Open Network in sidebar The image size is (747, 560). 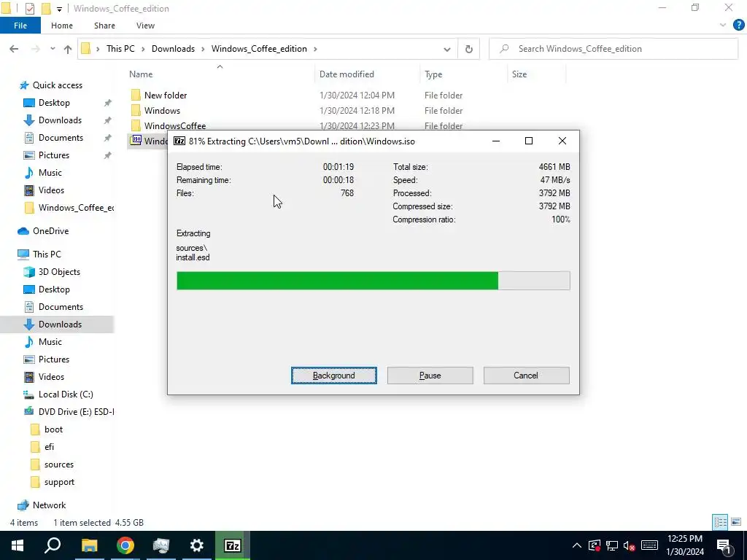(49, 505)
